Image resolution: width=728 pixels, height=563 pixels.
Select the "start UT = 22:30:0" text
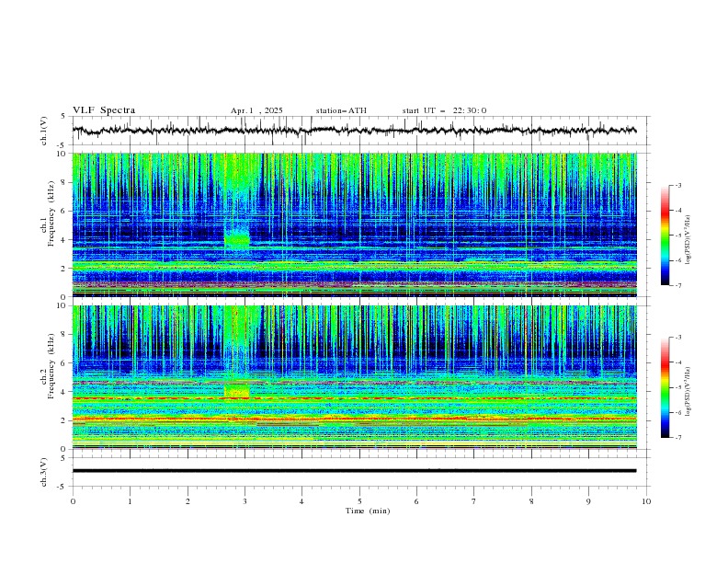444,110
